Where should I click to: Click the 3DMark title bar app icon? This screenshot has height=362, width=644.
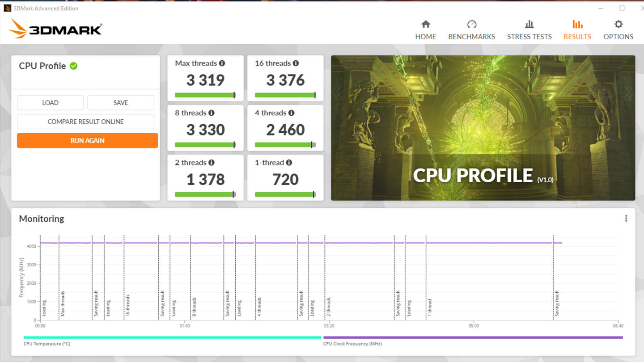point(7,8)
